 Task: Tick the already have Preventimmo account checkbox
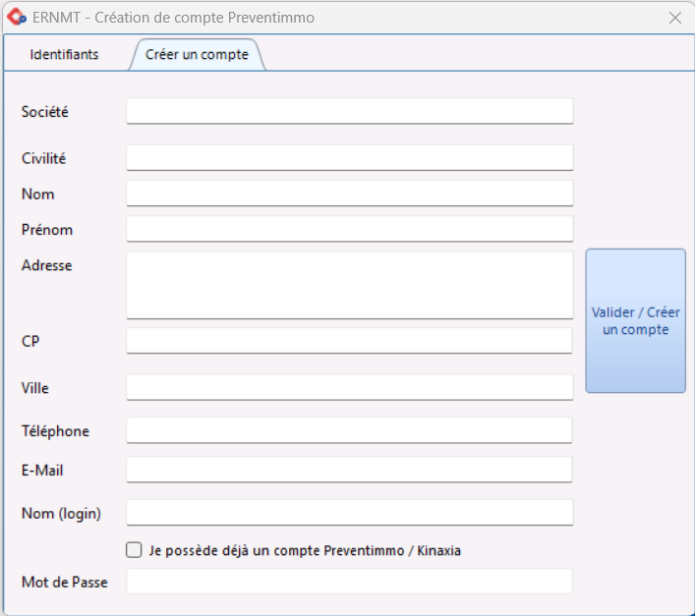pyautogui.click(x=134, y=550)
